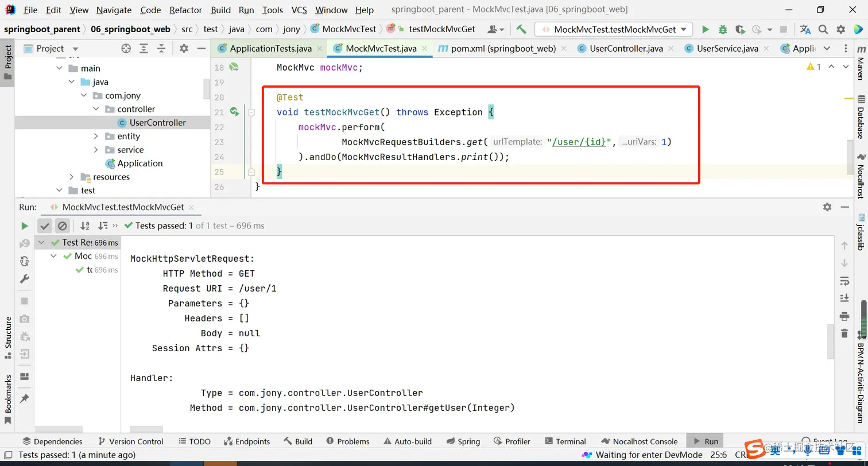
Task: Toggle Show Ignored tests button
Action: coord(63,226)
